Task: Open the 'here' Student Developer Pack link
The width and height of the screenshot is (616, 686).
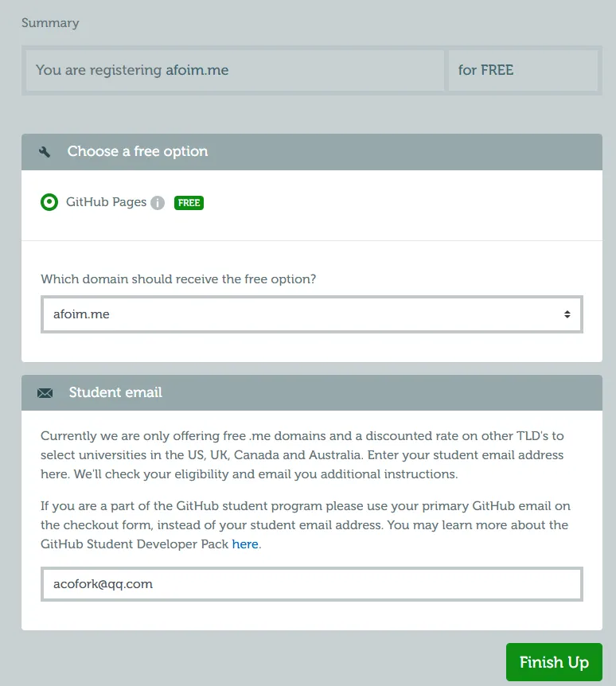Action: 245,544
